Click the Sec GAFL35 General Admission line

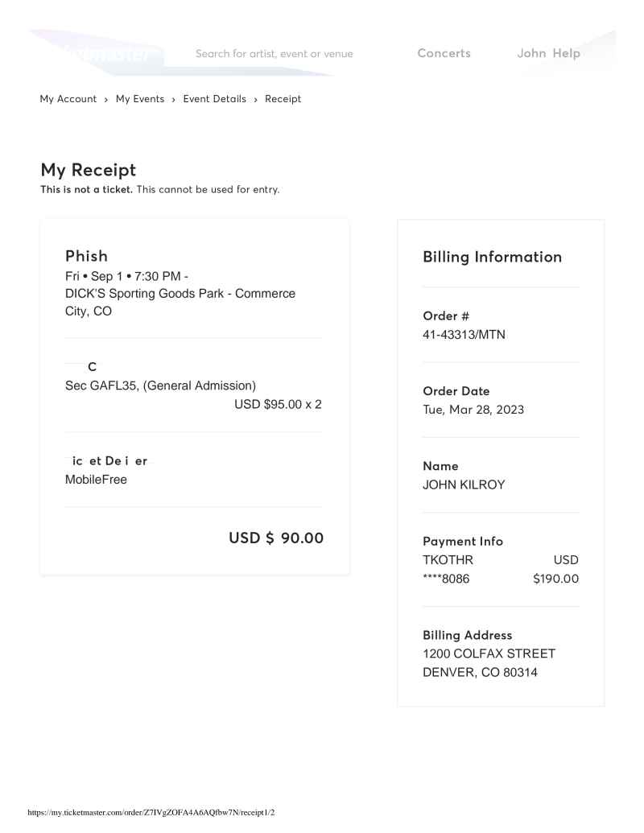(160, 386)
